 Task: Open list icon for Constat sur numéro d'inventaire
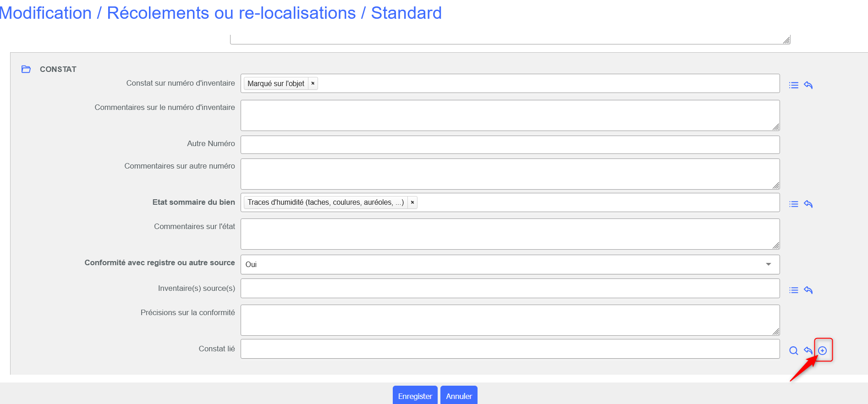pyautogui.click(x=793, y=85)
